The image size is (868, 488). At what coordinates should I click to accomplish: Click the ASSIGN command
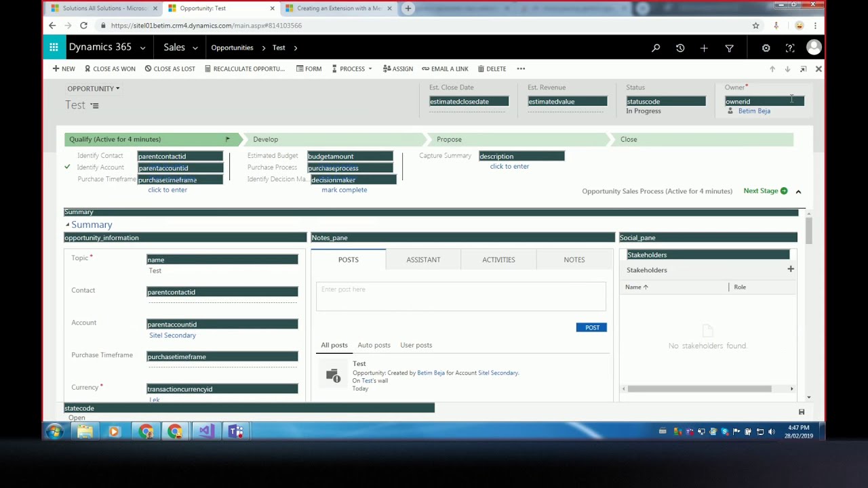pyautogui.click(x=397, y=69)
